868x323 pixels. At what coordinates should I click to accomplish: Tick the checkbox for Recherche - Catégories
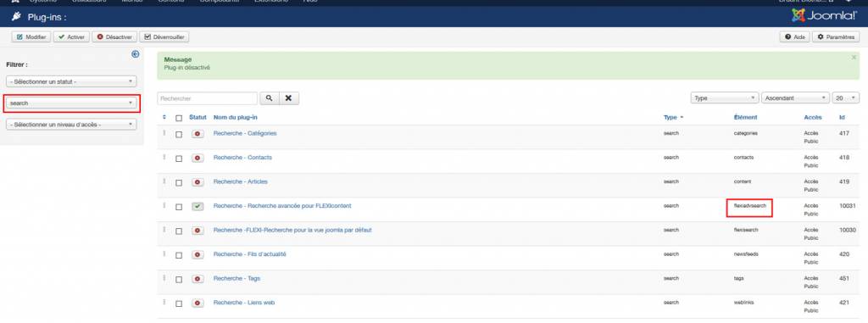(x=178, y=135)
